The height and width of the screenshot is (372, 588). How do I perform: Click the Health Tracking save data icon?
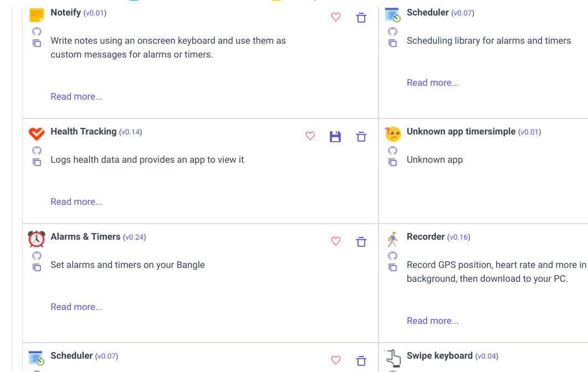pyautogui.click(x=335, y=136)
